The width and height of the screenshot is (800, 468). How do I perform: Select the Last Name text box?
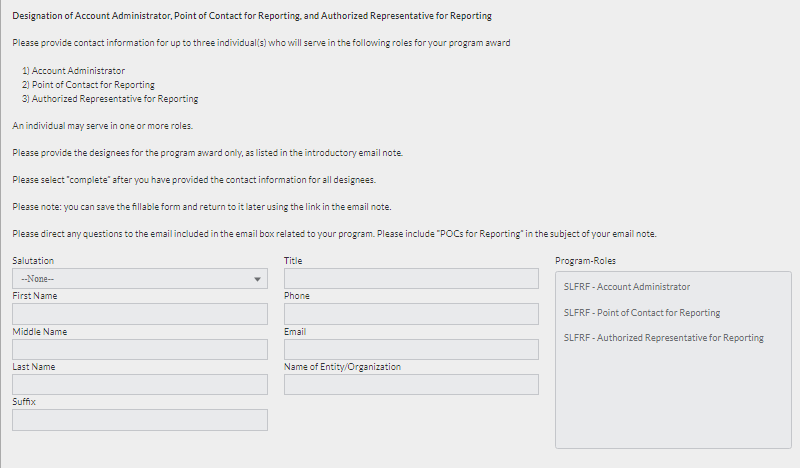[x=140, y=384]
